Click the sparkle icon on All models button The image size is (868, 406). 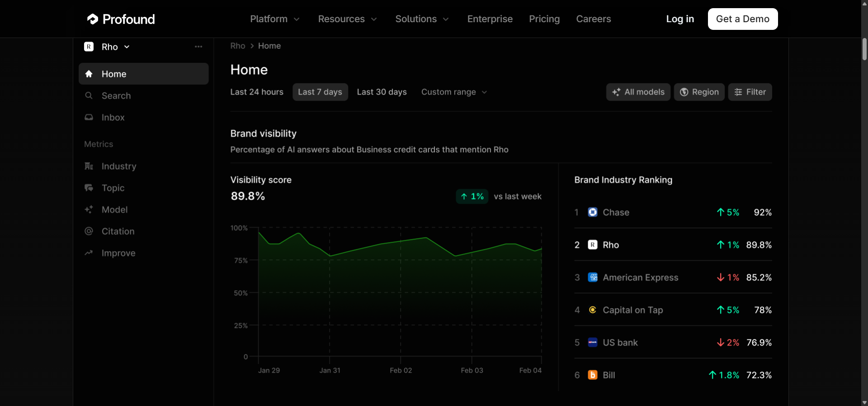[616, 92]
